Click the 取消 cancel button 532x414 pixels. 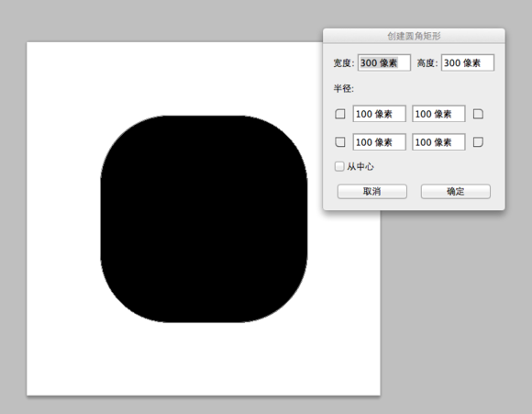(372, 192)
